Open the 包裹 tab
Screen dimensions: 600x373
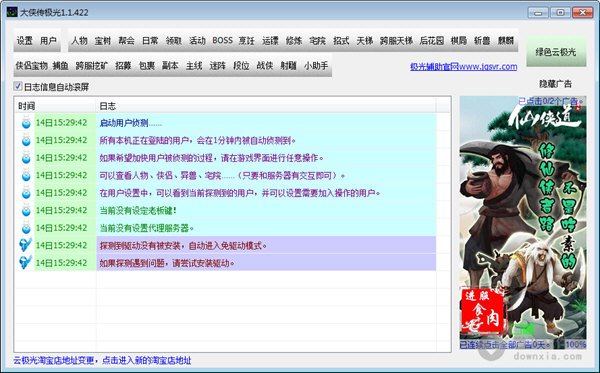(147, 66)
